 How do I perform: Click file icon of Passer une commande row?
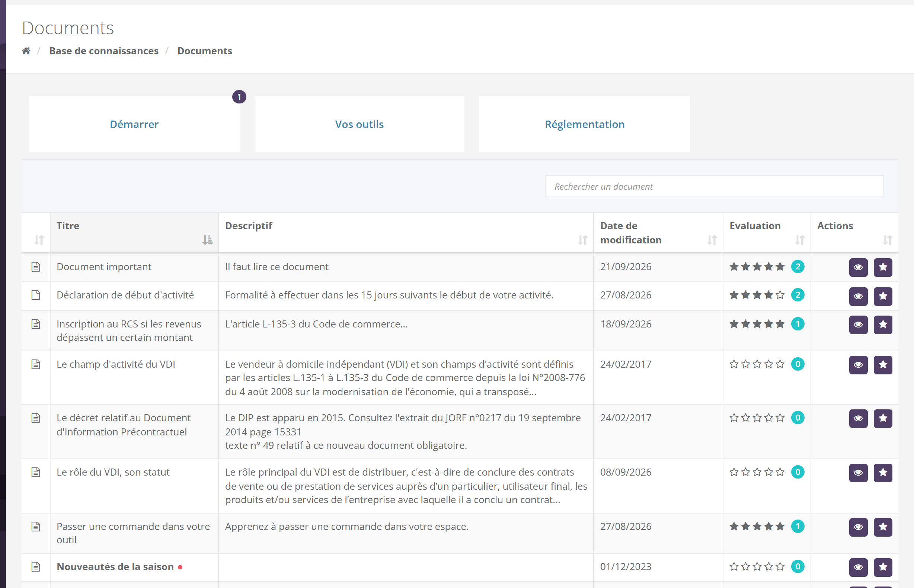pyautogui.click(x=36, y=526)
